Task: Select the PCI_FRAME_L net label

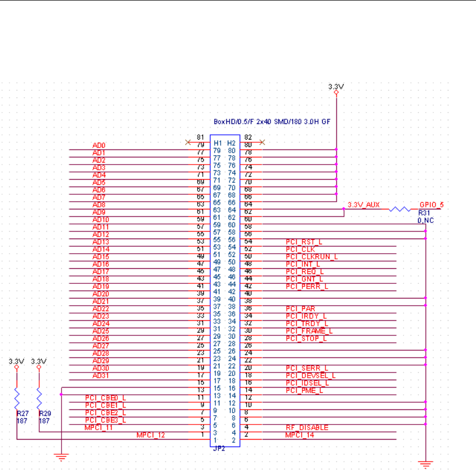Action: 309,331
